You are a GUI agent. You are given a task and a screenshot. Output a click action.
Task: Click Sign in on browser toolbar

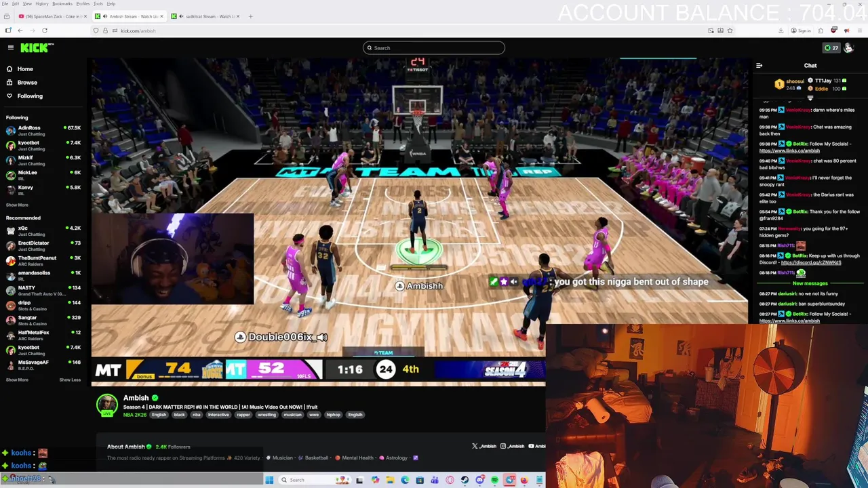(802, 30)
